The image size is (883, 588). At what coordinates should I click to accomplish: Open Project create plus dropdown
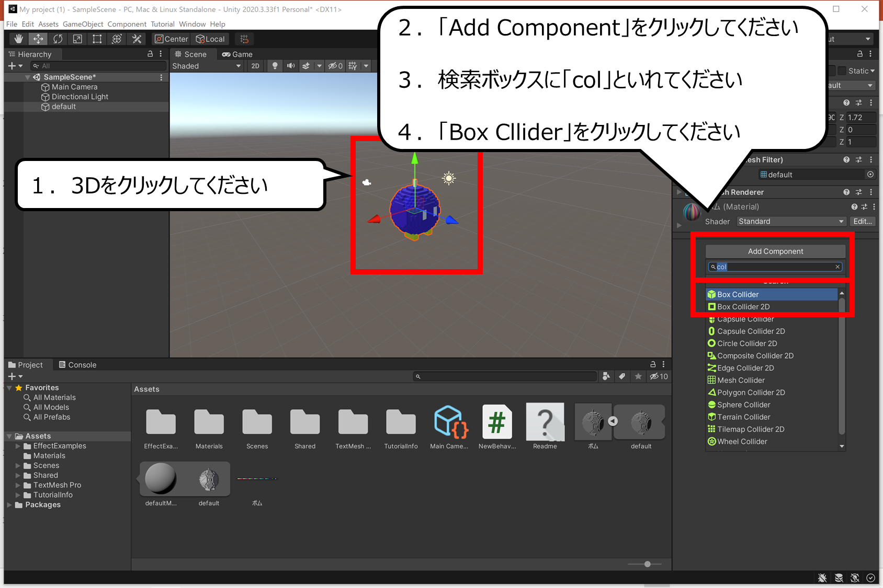tap(15, 376)
